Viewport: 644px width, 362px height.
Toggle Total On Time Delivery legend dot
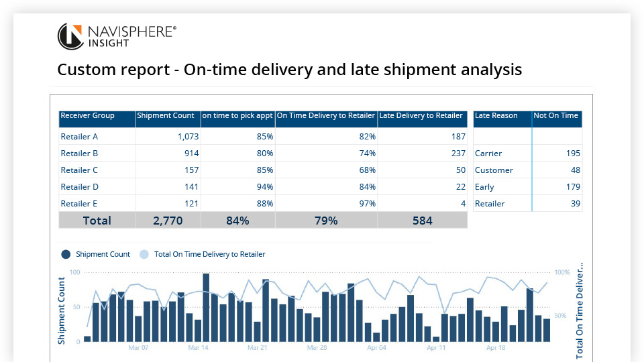click(x=144, y=254)
